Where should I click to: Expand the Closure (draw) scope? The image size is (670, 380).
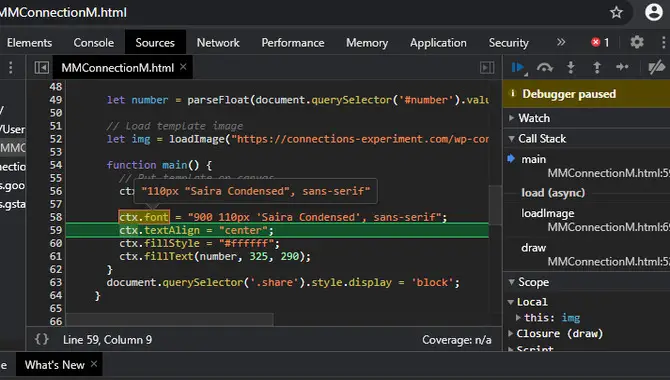pos(510,333)
